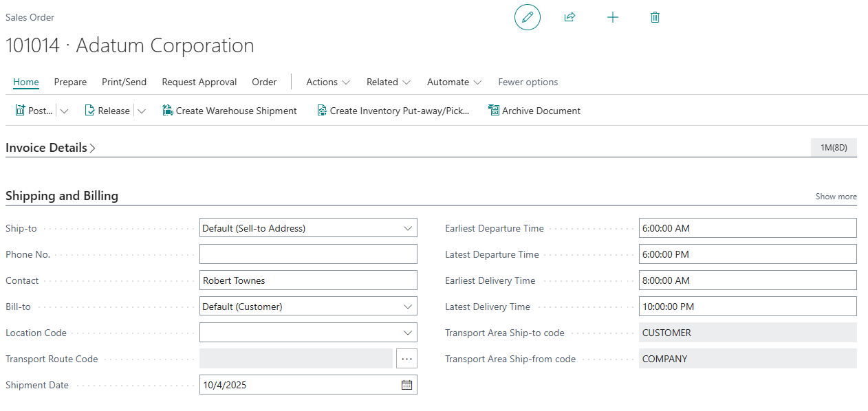Click the share icon at top
Screen dimensions: 868x411
coord(569,17)
